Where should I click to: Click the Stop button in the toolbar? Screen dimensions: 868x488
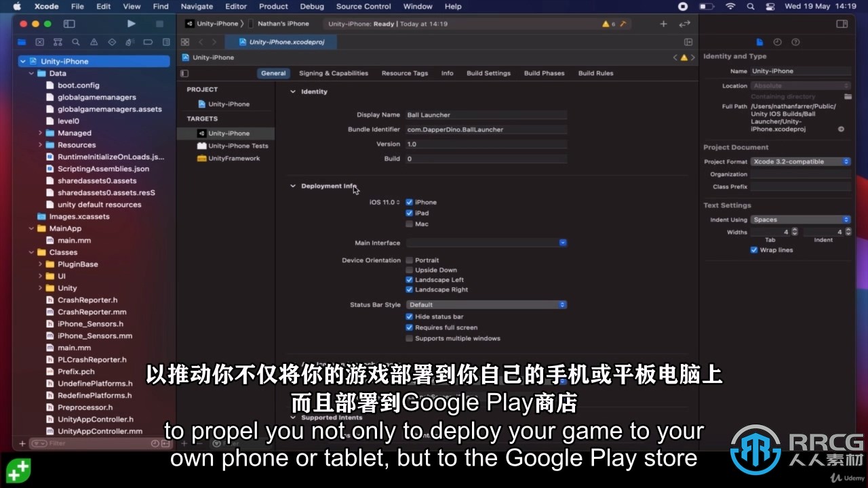[159, 24]
